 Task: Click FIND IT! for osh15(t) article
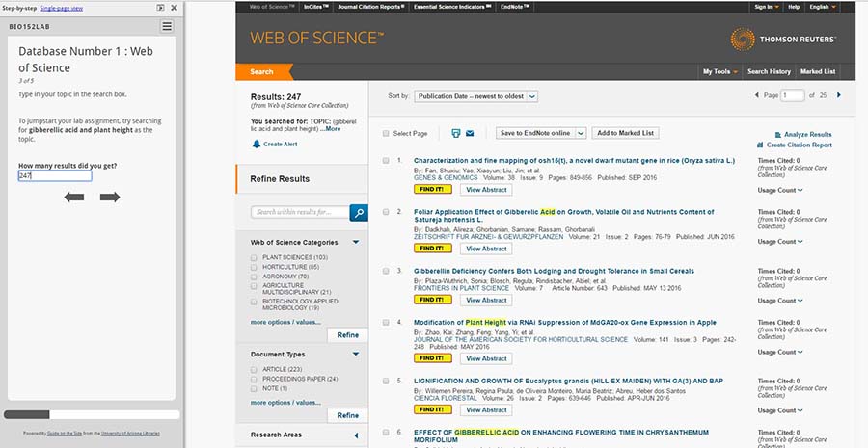click(433, 189)
